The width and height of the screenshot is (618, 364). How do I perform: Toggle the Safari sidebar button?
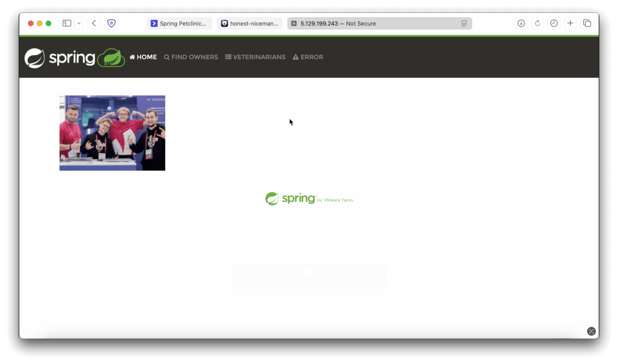67,23
